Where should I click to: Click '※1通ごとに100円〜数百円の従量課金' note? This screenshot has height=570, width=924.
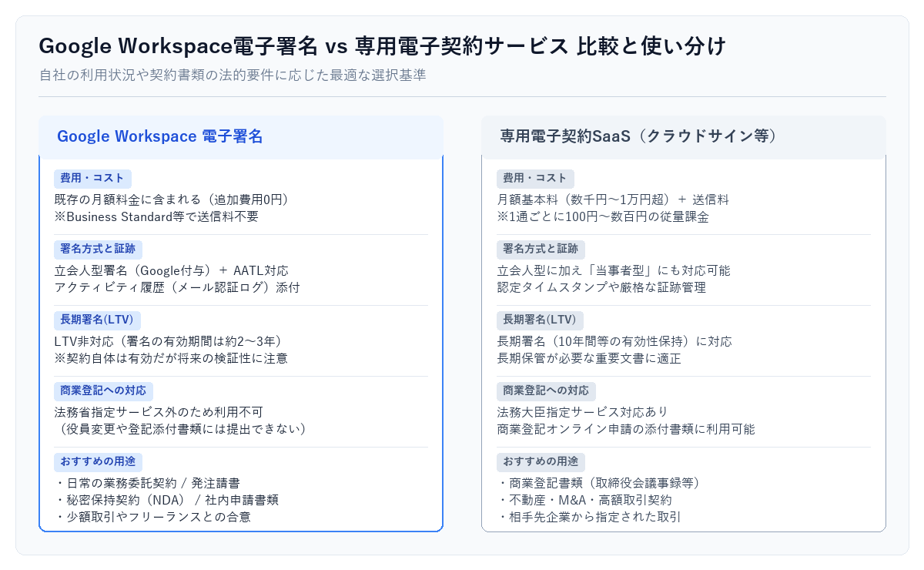(x=603, y=216)
